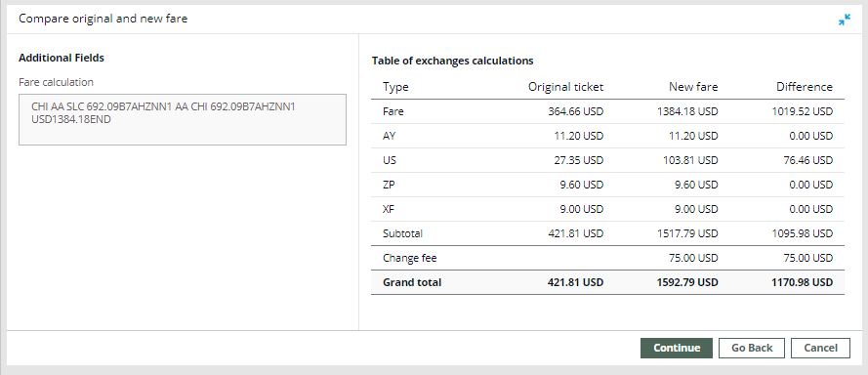Click the New fare column header
Viewport: 868px width, 375px height.
pyautogui.click(x=693, y=87)
